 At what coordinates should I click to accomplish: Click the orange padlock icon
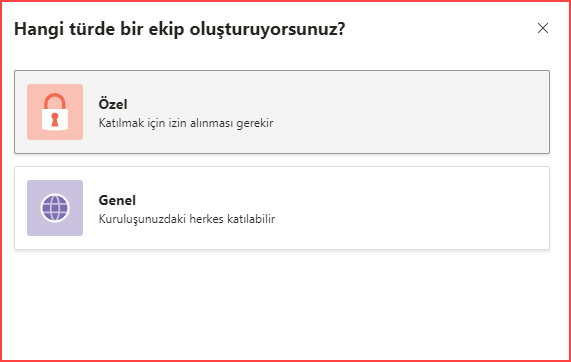point(55,112)
